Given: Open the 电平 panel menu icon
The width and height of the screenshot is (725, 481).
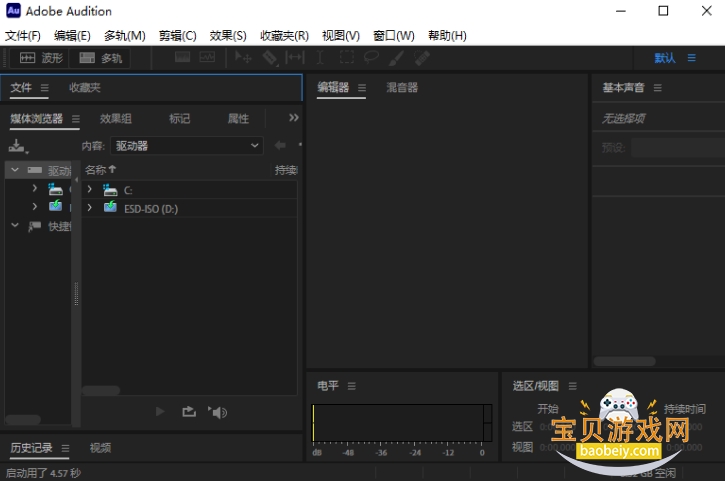Looking at the screenshot, I should pos(351,386).
